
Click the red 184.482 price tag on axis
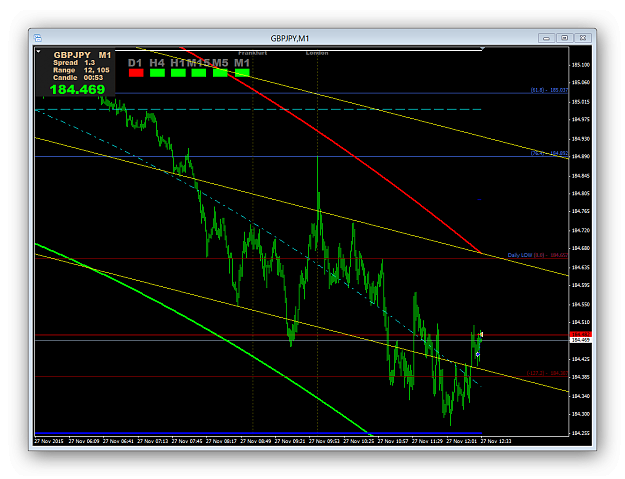click(x=580, y=334)
